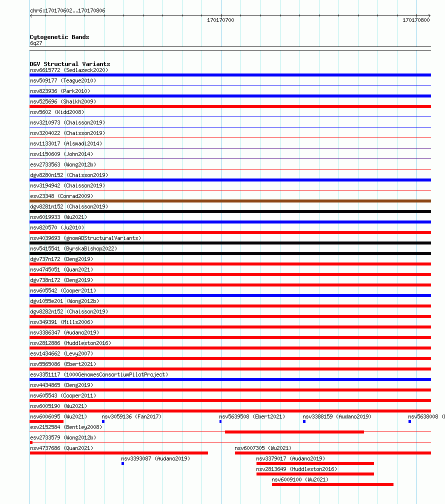Click the dgv737n172 (Deng2019) label
This screenshot has height=504, width=445.
pos(61,259)
